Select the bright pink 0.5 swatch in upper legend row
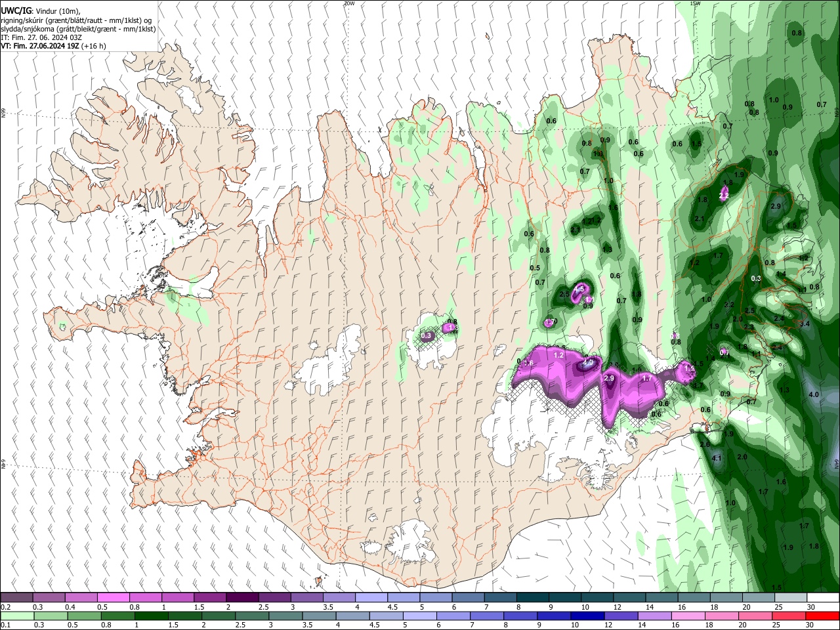 point(113,598)
